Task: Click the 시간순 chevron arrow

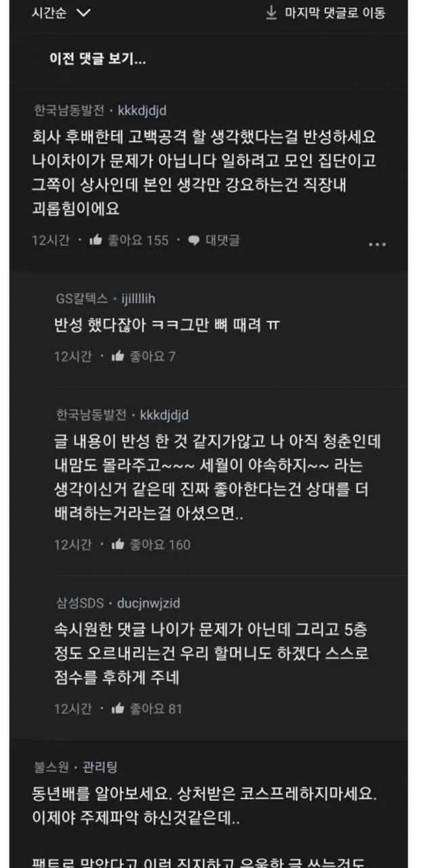Action: click(83, 13)
